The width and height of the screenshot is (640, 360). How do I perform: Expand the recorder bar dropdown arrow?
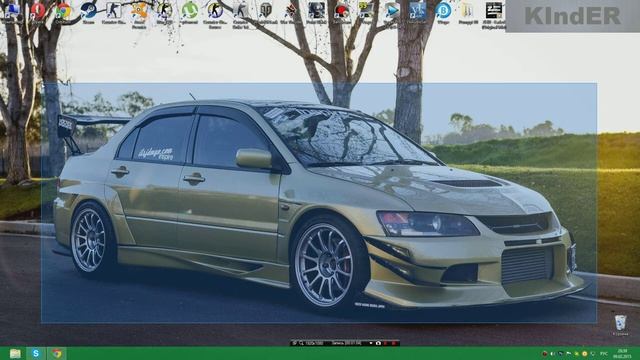tap(371, 343)
